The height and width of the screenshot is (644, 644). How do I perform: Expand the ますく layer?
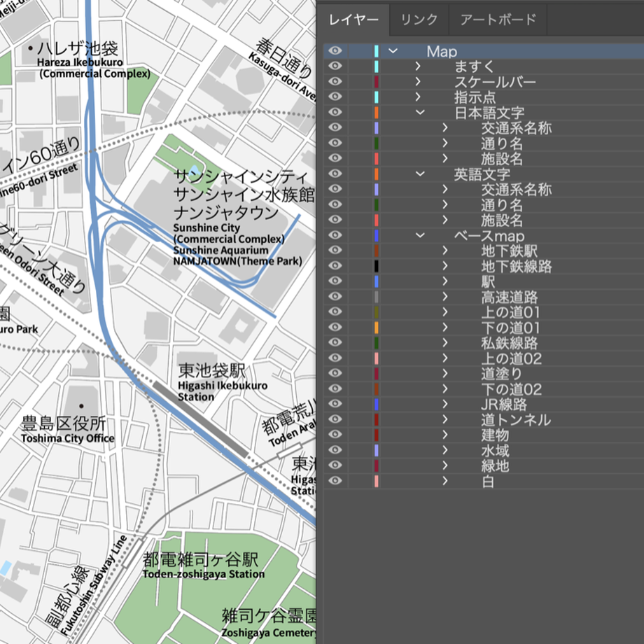[x=418, y=66]
